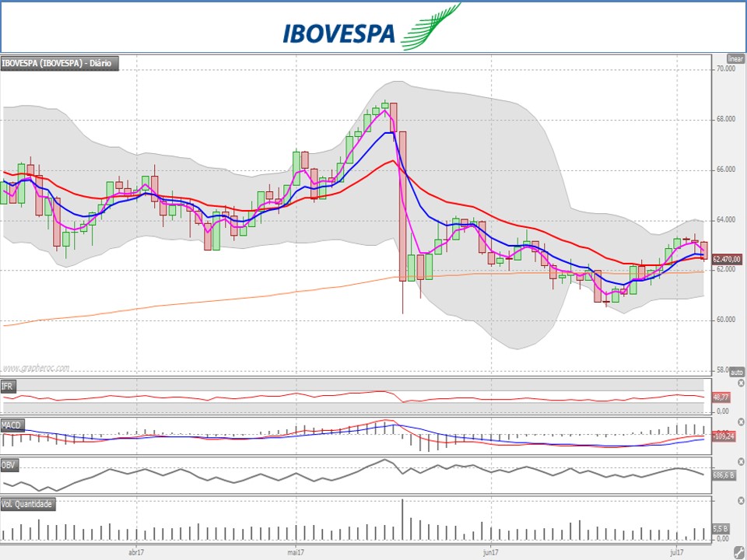Open chart settings with the wrench icon
The image size is (747, 560).
[738, 553]
